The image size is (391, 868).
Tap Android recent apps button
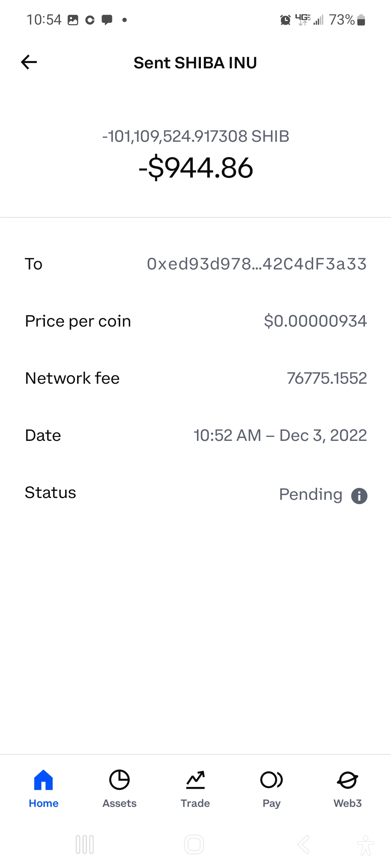pos(85,844)
